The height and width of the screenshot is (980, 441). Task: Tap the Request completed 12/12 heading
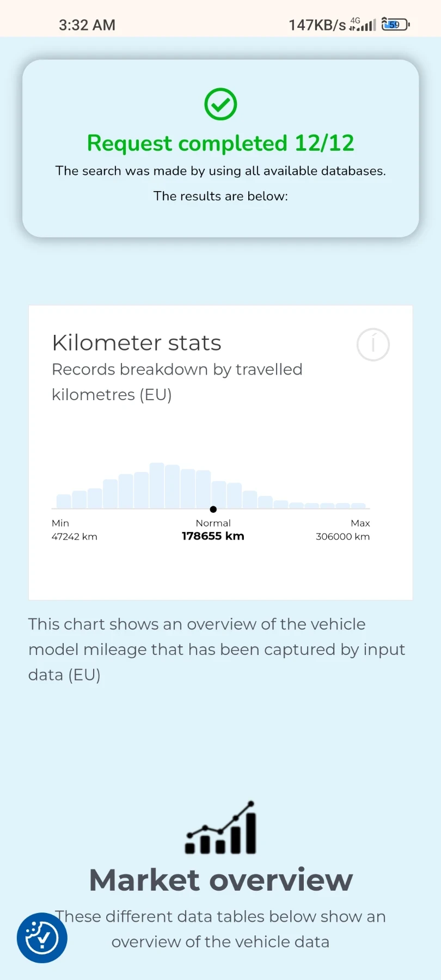click(220, 143)
